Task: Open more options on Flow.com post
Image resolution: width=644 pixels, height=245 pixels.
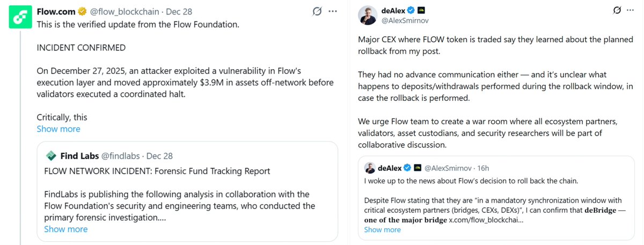Action: [x=333, y=11]
